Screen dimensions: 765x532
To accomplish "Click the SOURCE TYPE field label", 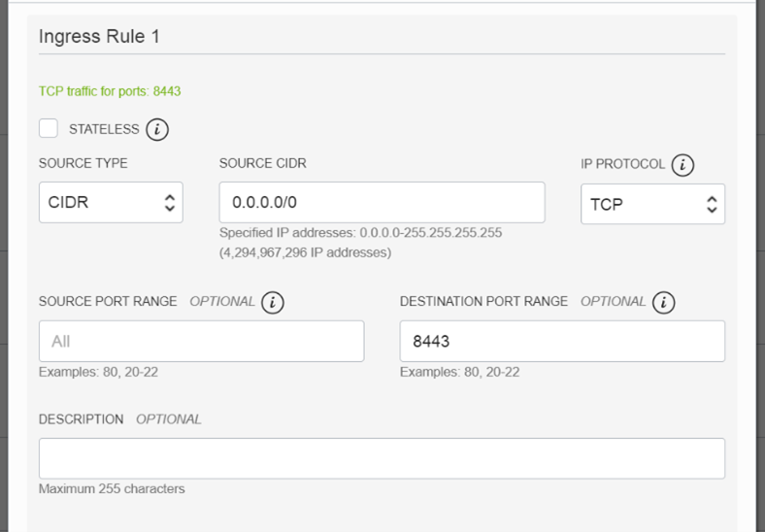I will [83, 163].
